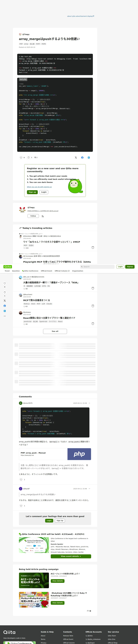
Task: Stock the Yametaro MCP trending article
Action: point(93,248)
